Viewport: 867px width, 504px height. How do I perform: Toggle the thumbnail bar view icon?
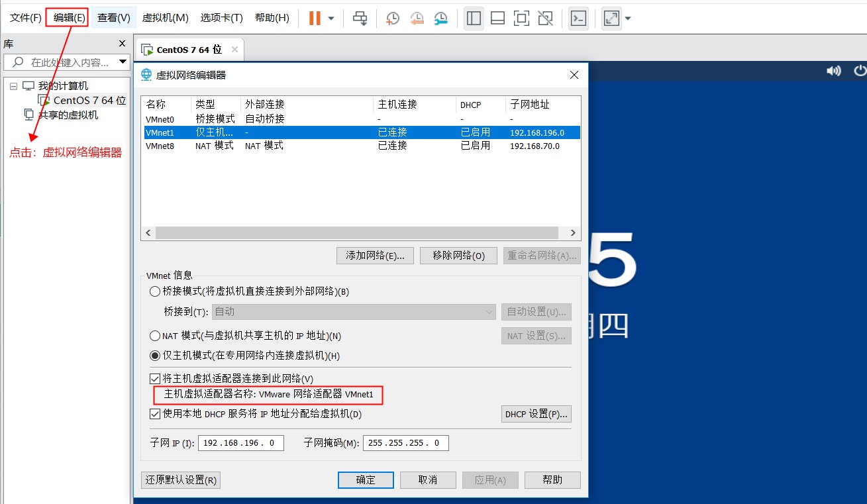497,19
